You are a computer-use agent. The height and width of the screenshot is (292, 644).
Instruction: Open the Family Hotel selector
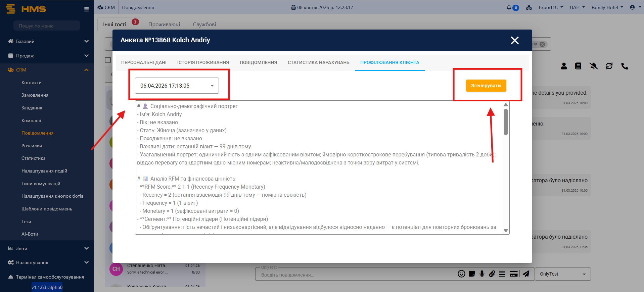[x=607, y=7]
